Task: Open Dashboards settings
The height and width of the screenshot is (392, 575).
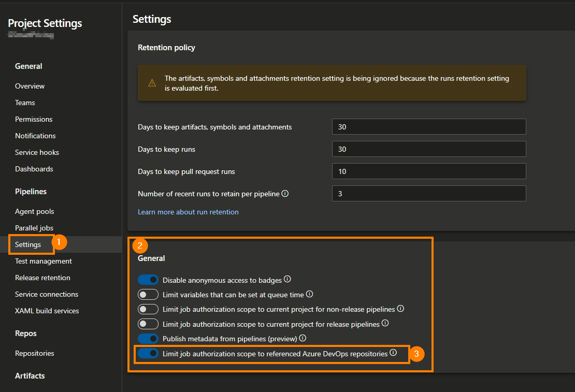Action: coord(34,169)
